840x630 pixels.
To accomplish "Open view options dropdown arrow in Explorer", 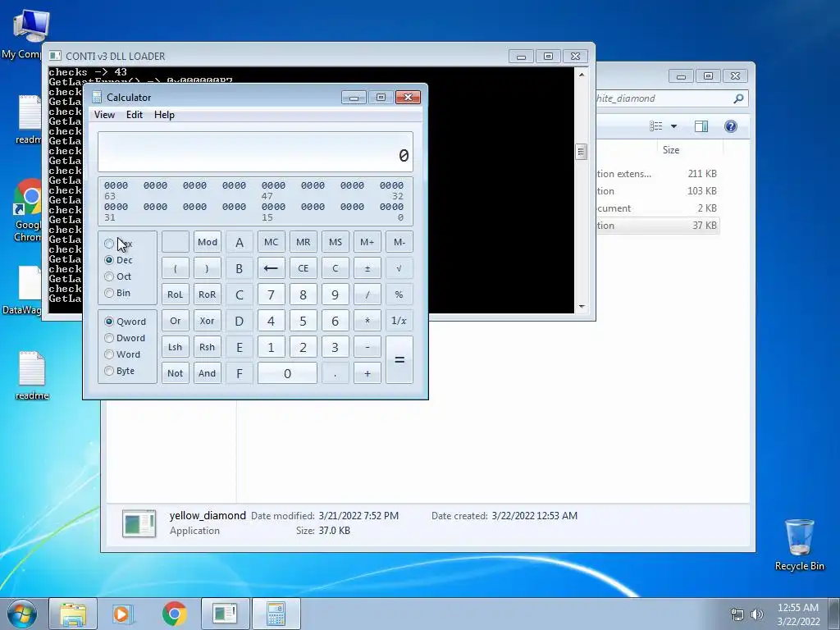I will tap(674, 126).
